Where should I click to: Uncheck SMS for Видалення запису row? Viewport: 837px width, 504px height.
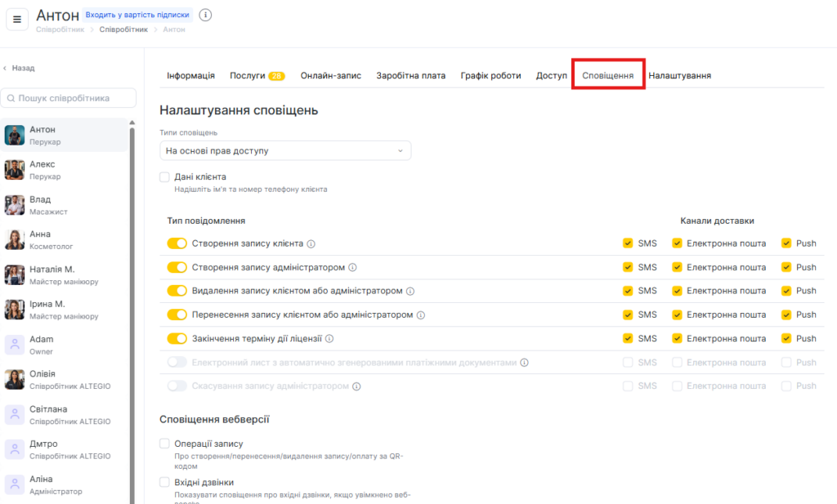point(628,291)
